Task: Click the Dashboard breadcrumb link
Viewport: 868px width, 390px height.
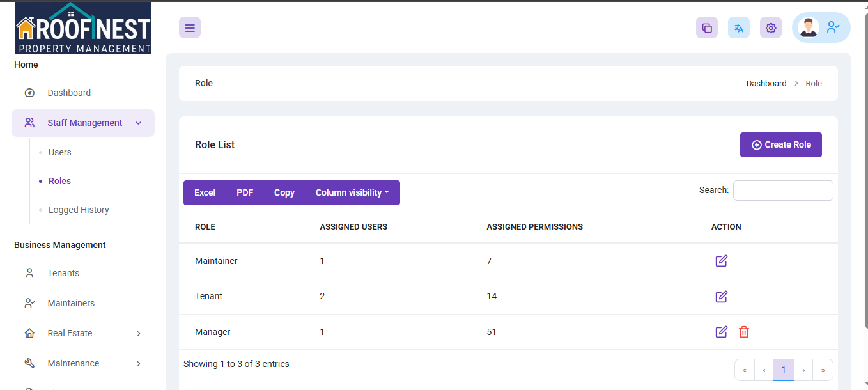Action: pos(766,83)
